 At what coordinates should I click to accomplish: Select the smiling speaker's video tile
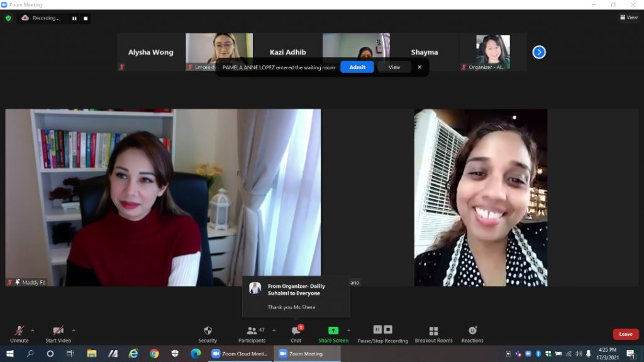[x=480, y=197]
